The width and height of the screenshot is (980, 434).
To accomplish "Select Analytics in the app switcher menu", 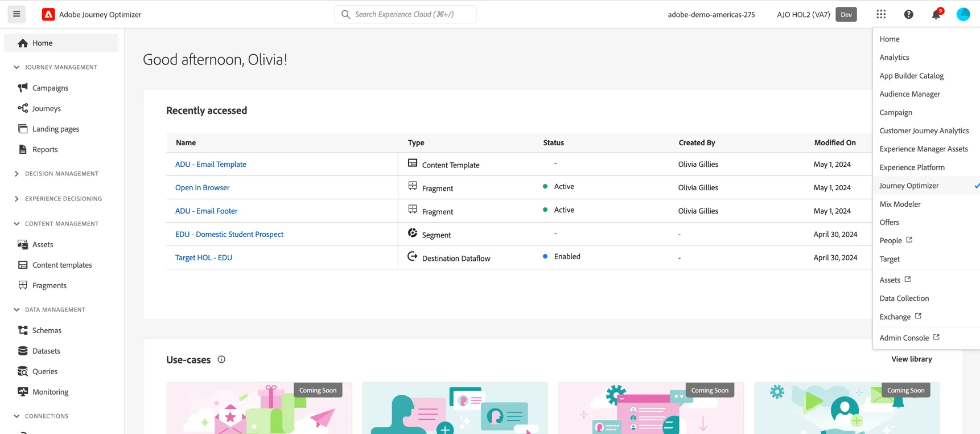I will pyautogui.click(x=894, y=57).
